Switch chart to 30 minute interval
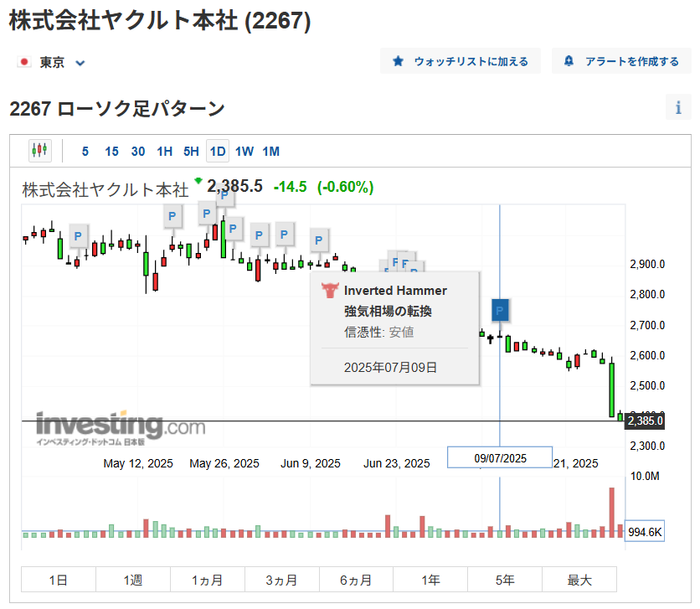 (x=138, y=152)
